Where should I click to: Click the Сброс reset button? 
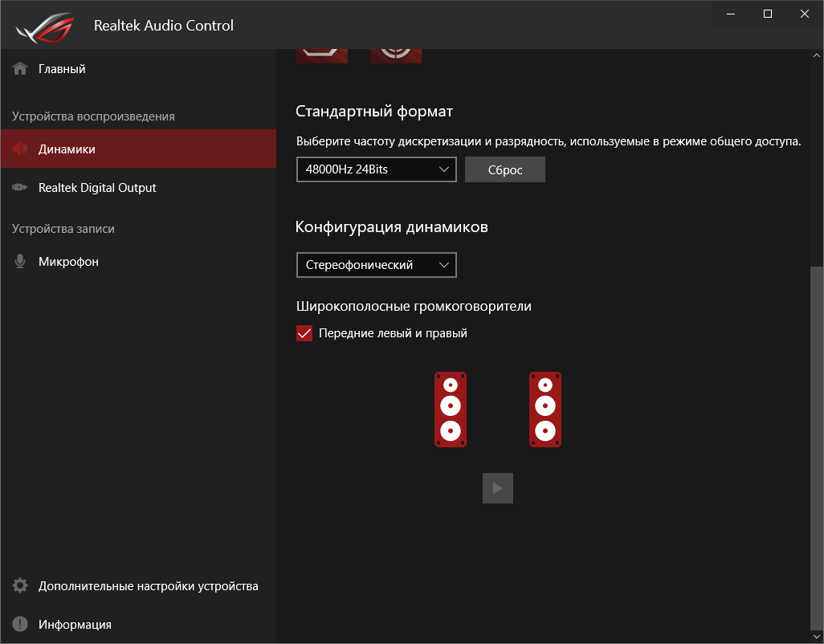(504, 169)
